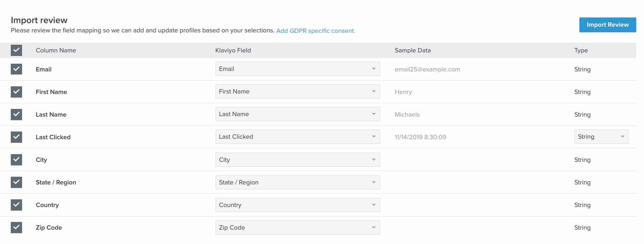644x244 pixels.
Task: Open the Add GDPR specific consent link
Action: [316, 31]
